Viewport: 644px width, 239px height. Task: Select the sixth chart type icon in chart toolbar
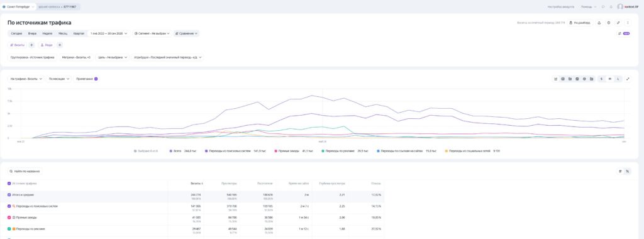[x=591, y=79]
